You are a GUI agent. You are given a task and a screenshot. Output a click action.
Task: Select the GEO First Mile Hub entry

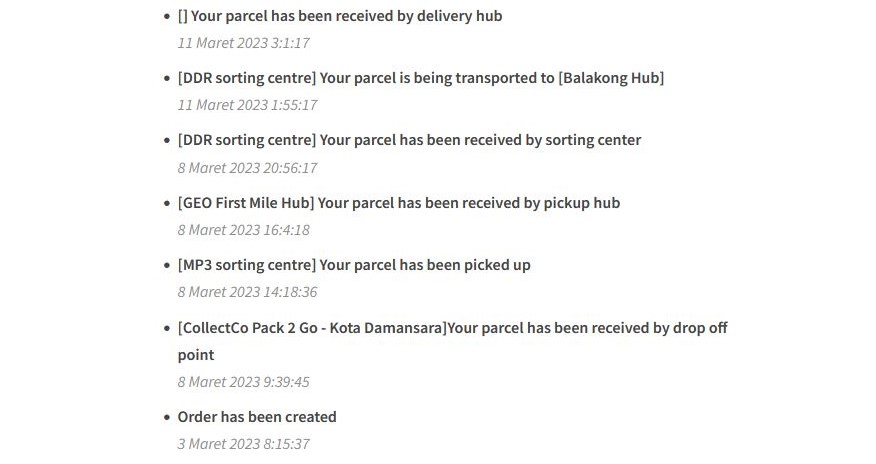pos(399,203)
